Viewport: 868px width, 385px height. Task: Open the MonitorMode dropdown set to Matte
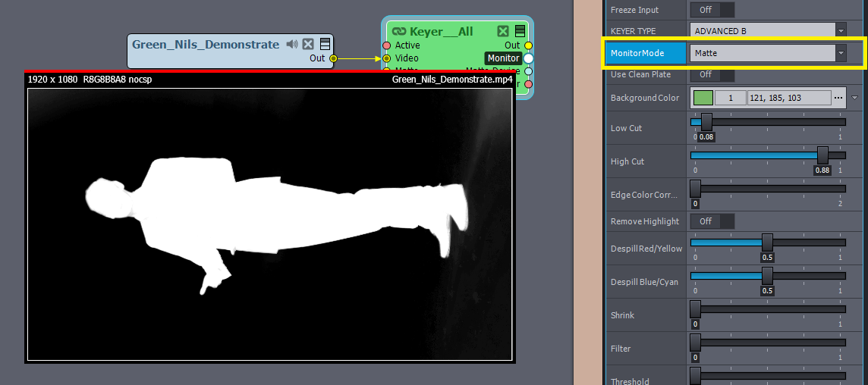(769, 53)
